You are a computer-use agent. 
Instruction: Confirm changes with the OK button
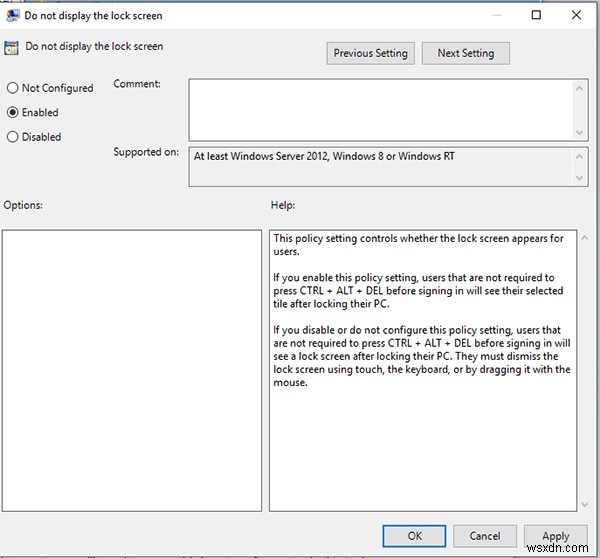(414, 536)
